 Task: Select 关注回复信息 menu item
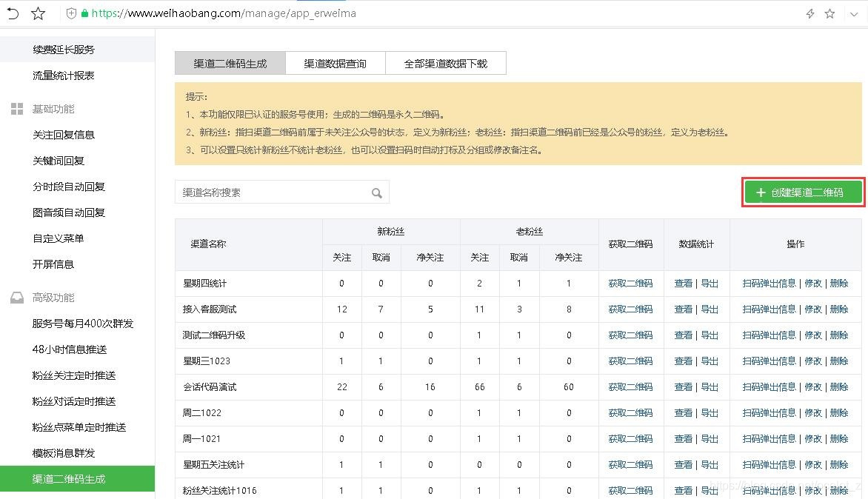pyautogui.click(x=64, y=135)
